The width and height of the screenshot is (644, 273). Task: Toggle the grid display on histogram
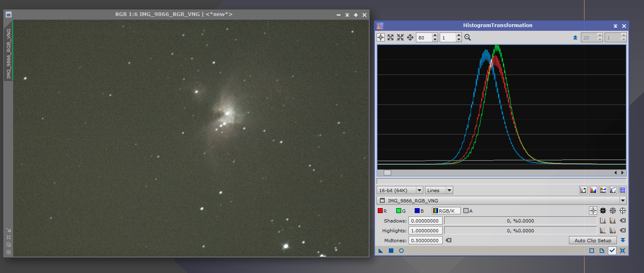(623, 190)
